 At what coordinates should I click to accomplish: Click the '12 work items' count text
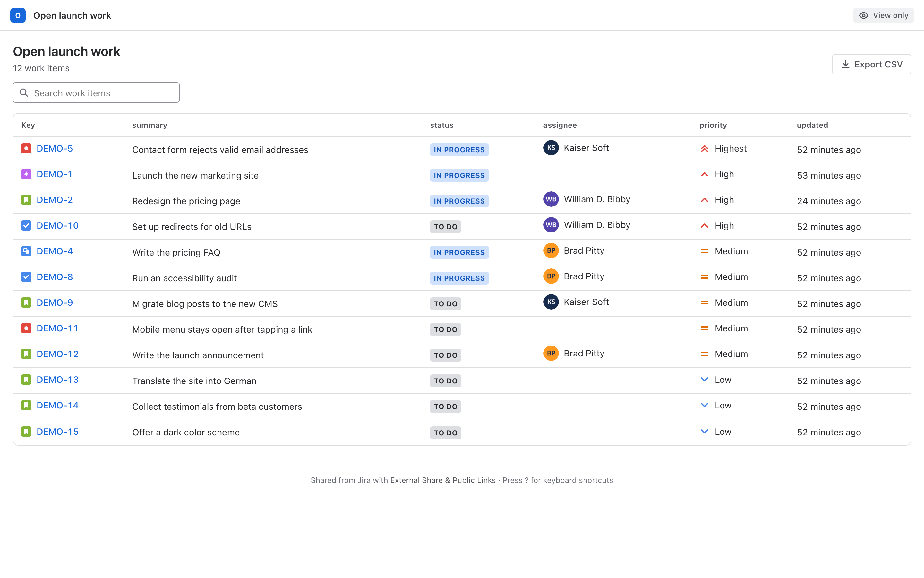point(41,68)
